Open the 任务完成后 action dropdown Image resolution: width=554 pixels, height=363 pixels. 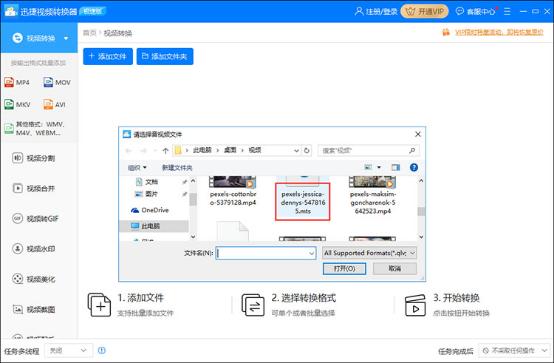[515, 351]
